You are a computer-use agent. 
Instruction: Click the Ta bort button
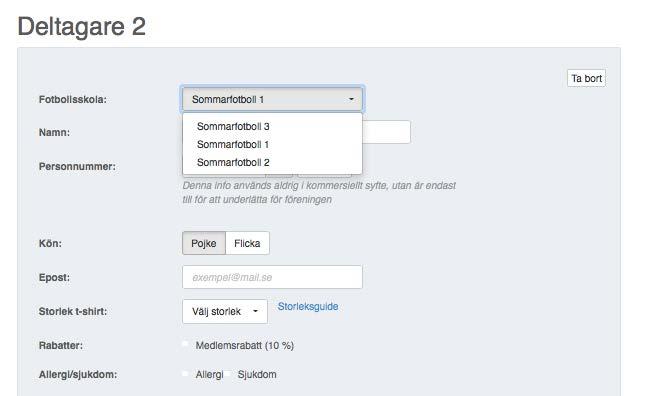pyautogui.click(x=586, y=78)
